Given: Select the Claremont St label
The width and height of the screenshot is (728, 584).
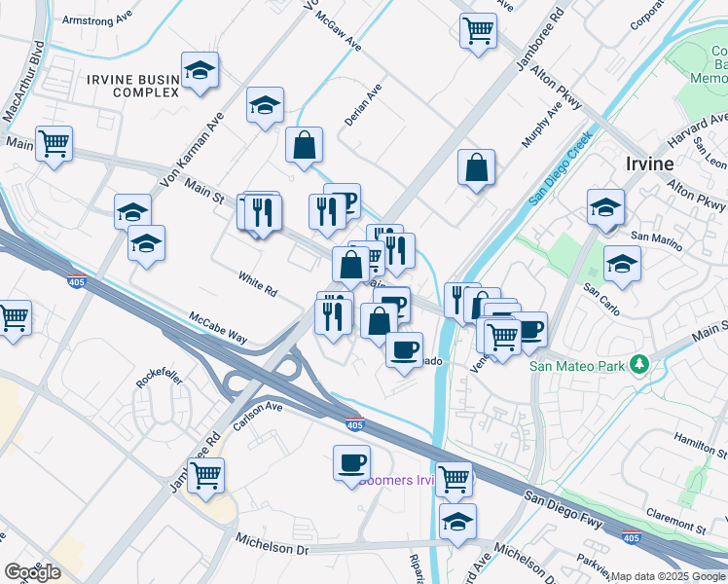Looking at the screenshot, I should (x=676, y=521).
